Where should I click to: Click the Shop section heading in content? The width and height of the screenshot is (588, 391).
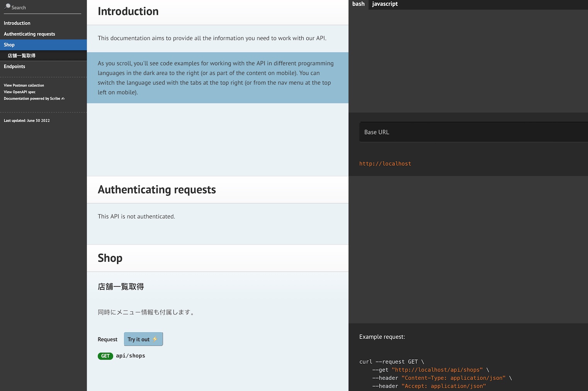[x=110, y=258]
